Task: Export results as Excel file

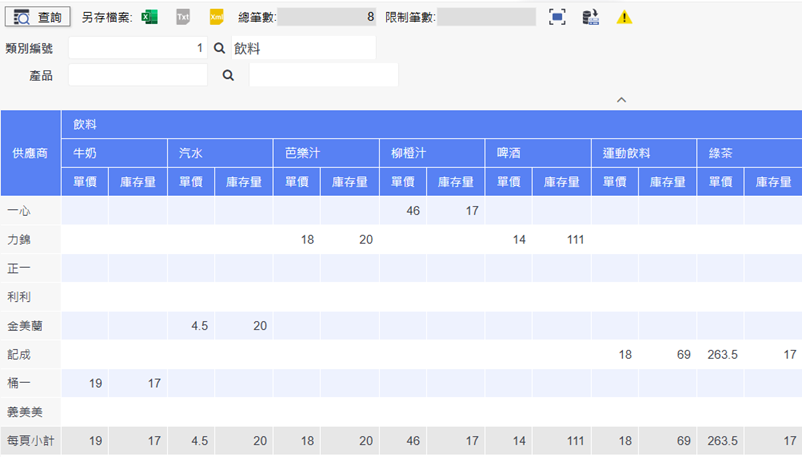Action: tap(149, 17)
